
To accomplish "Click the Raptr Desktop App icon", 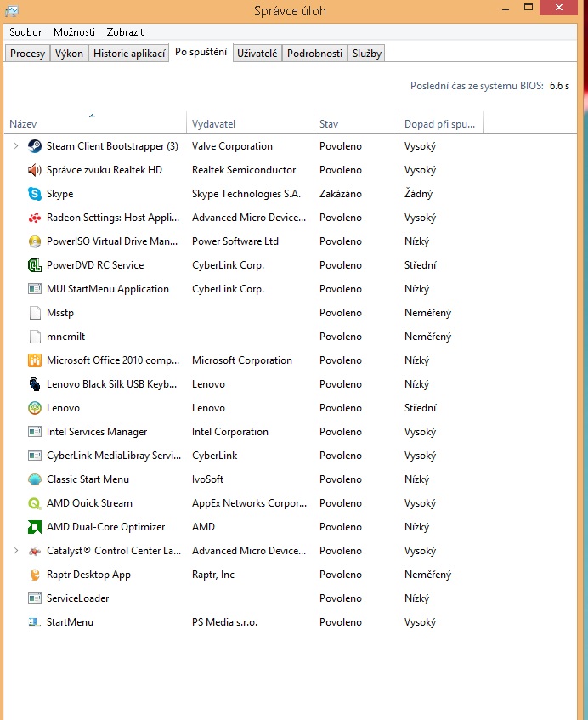I will click(x=35, y=575).
